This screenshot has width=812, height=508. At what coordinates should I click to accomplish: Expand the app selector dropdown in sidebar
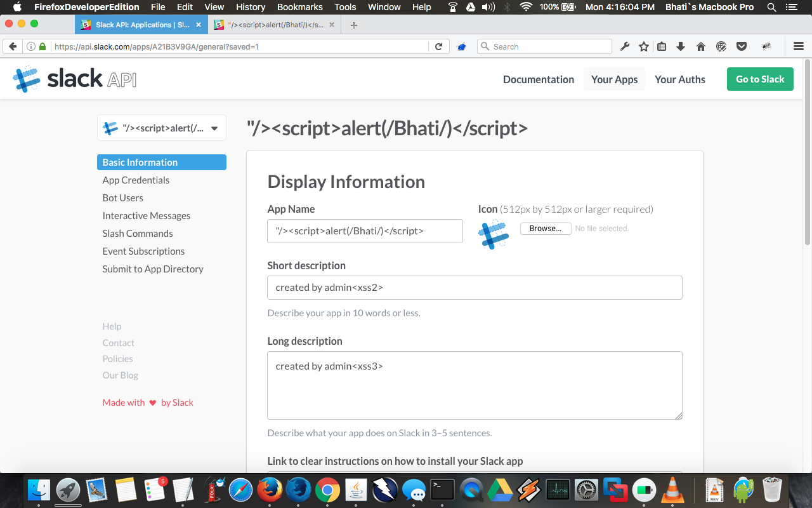click(x=162, y=128)
